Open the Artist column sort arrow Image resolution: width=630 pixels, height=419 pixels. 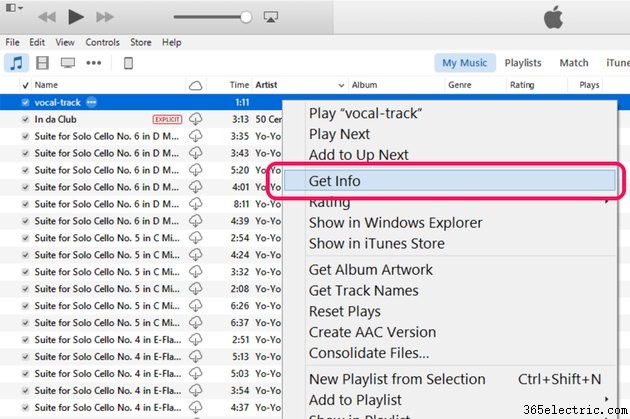pyautogui.click(x=341, y=85)
